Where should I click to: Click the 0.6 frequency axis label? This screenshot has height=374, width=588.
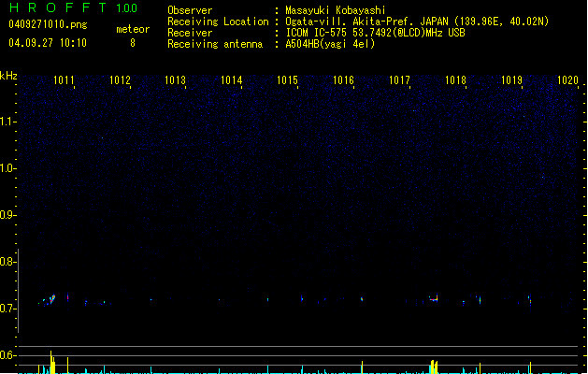click(7, 355)
